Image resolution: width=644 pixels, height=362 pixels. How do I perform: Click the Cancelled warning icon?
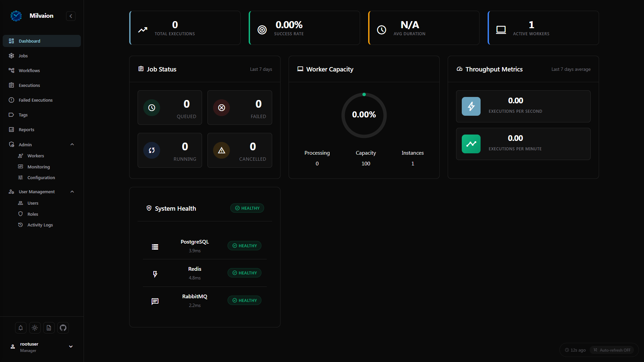221,150
